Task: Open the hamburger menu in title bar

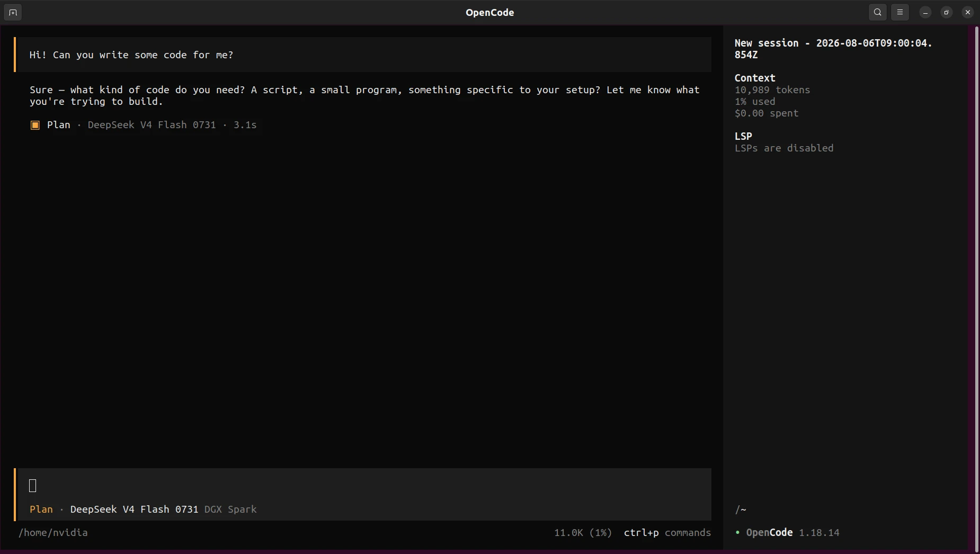Action: 900,12
